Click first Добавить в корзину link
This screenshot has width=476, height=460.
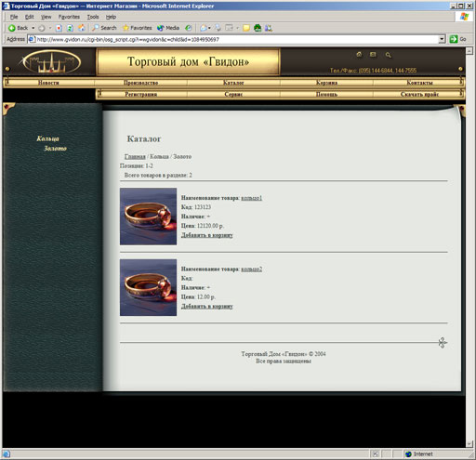tap(206, 235)
